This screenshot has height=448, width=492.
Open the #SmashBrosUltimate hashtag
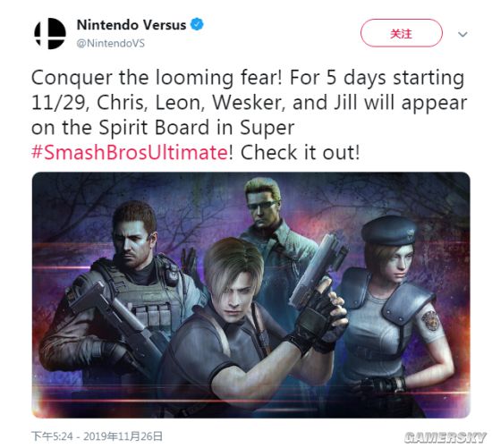(130, 152)
